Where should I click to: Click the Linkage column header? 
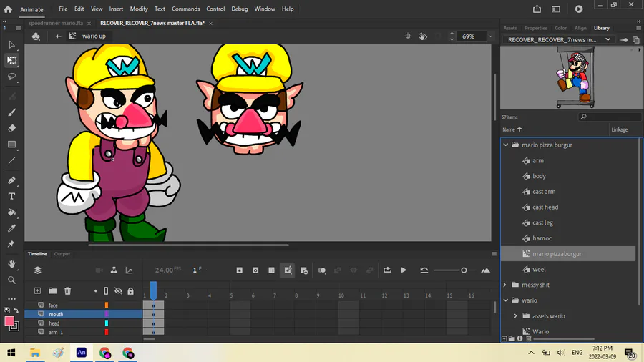pos(620,129)
